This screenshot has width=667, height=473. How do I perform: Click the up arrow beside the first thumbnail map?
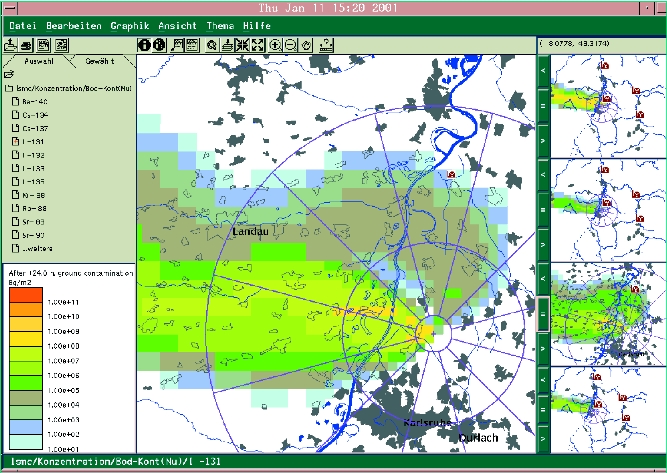tap(543, 71)
